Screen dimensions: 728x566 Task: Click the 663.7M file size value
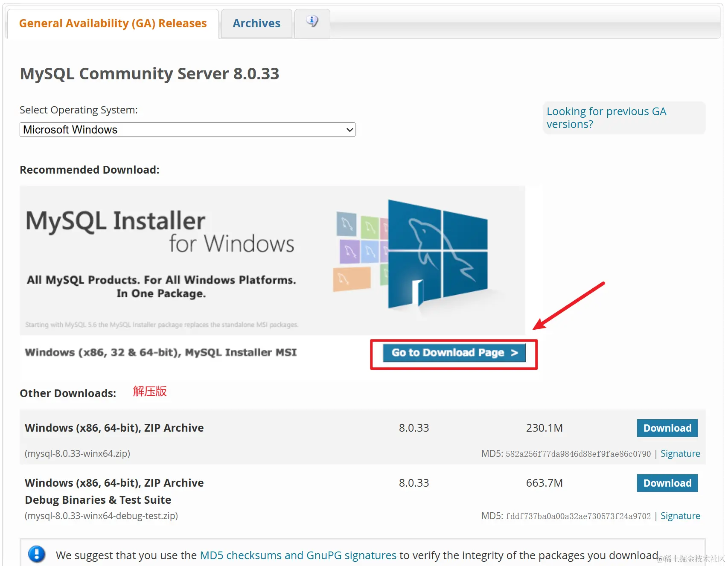coord(545,483)
